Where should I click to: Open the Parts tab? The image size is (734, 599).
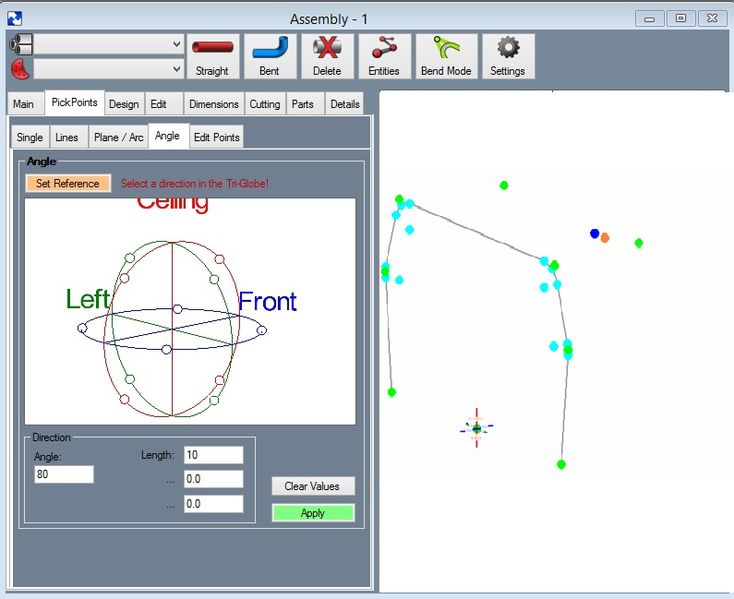pyautogui.click(x=303, y=104)
